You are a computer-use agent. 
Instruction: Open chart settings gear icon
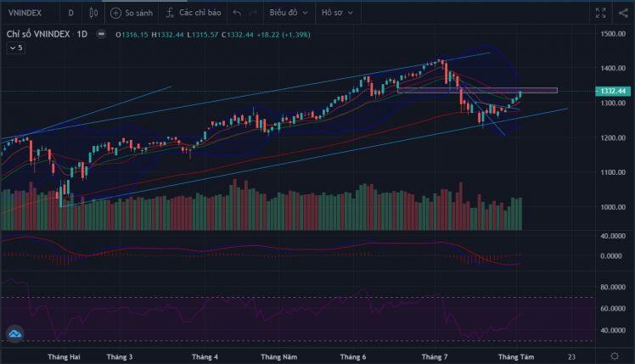point(615,356)
